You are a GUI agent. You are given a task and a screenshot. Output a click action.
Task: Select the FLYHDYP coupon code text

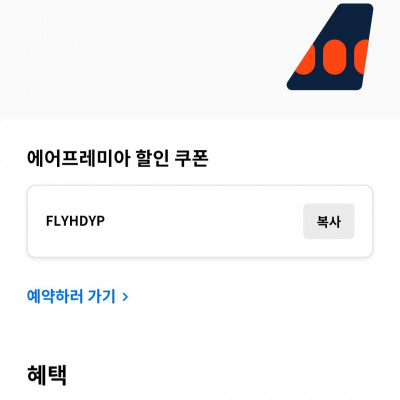coord(75,221)
